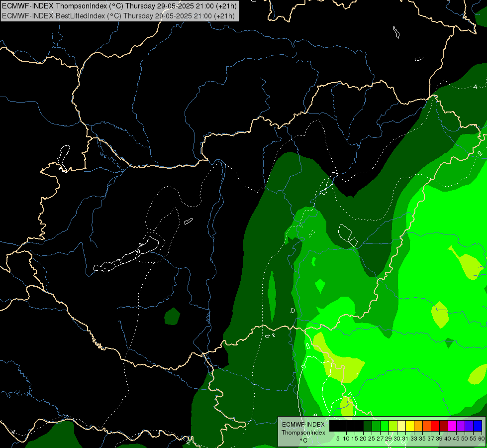This screenshot has height=448, width=487.
Task: Click legend scale value '30'
Action: [397, 439]
